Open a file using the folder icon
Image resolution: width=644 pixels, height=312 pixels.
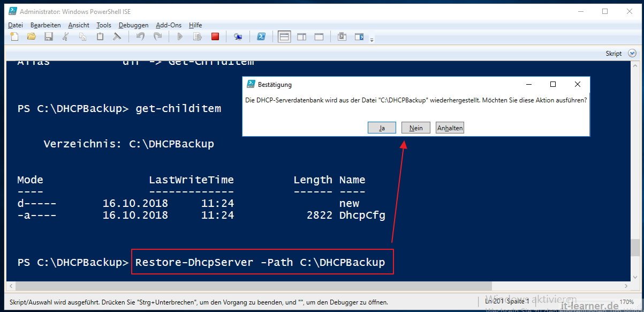point(32,36)
